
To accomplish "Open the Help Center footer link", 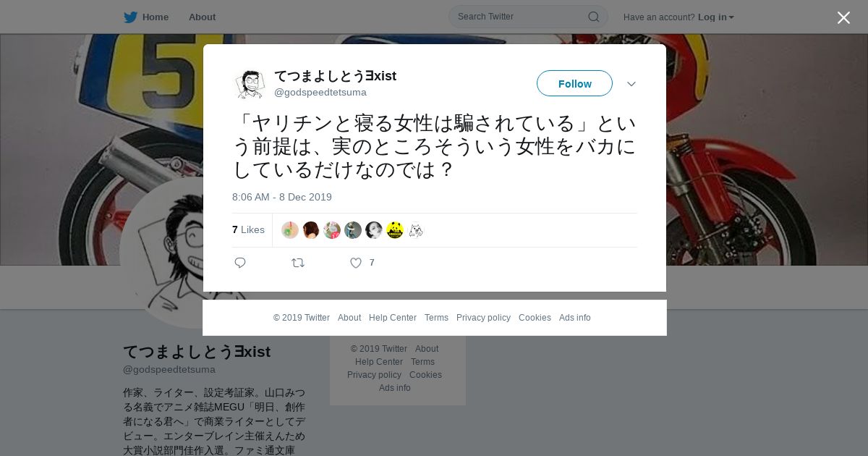I will tap(393, 318).
